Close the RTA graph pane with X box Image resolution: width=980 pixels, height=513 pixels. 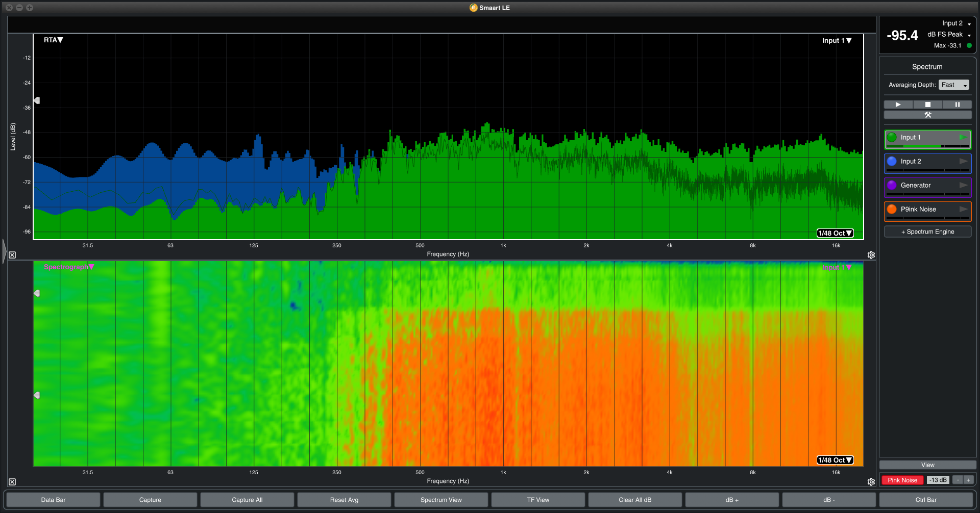point(12,255)
